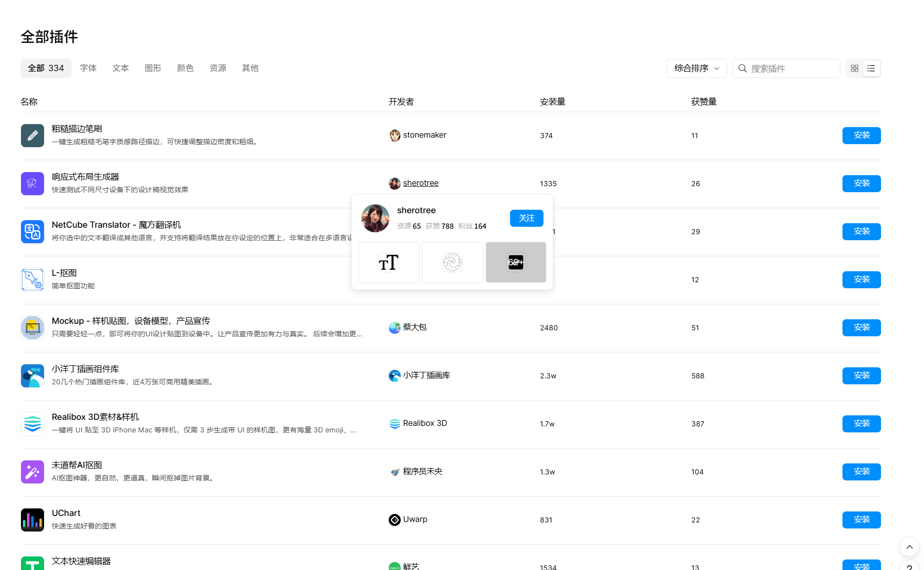This screenshot has width=924, height=570.
Task: Open the 响应式布局生成器 purple plugin icon
Action: [x=33, y=184]
